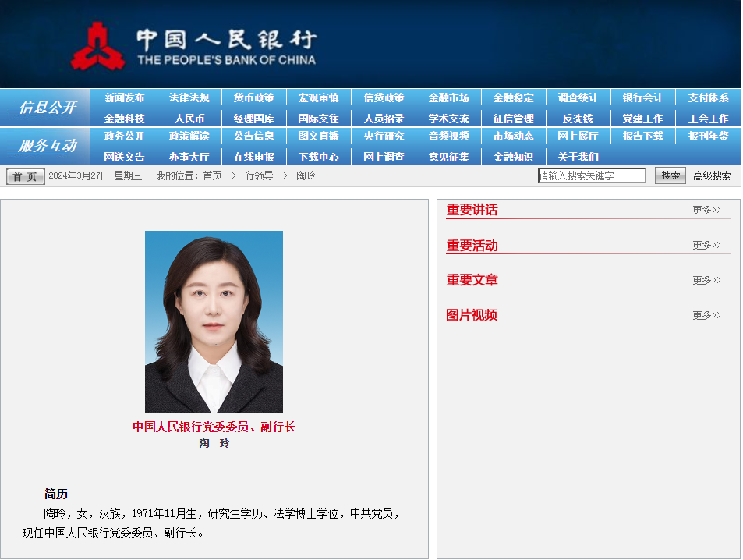Focus the search keyword input field
The height and width of the screenshot is (560, 743).
592,175
